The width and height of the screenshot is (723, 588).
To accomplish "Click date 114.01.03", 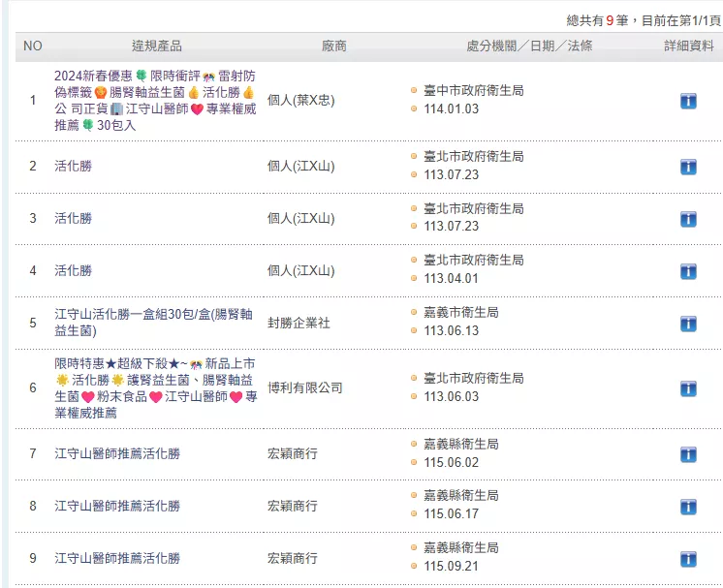I will 452,109.
